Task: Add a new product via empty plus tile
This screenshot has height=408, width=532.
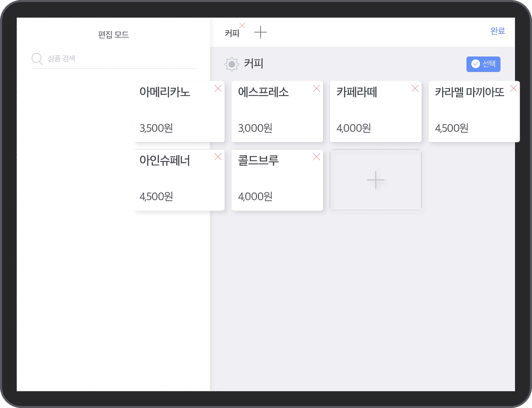Action: point(376,180)
